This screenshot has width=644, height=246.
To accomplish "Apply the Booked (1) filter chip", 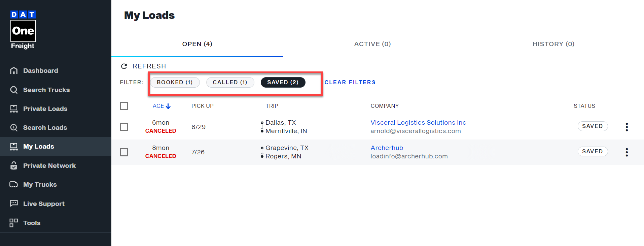I will (175, 82).
